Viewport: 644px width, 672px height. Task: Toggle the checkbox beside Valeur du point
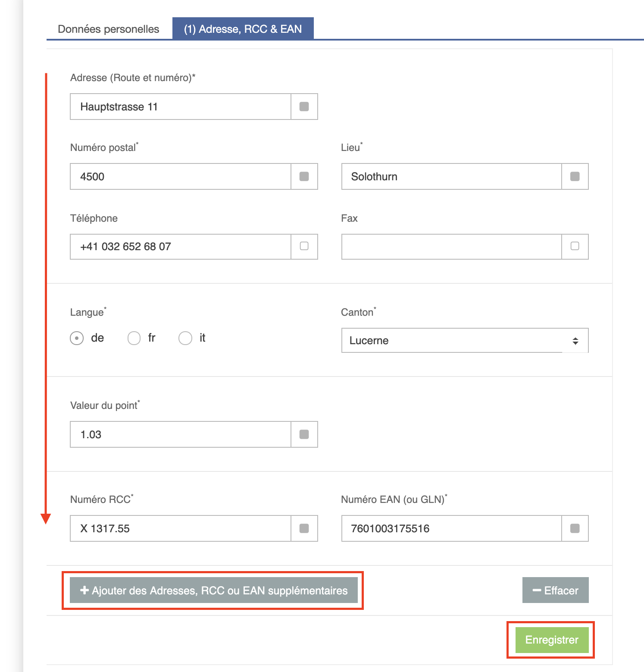[x=304, y=434]
